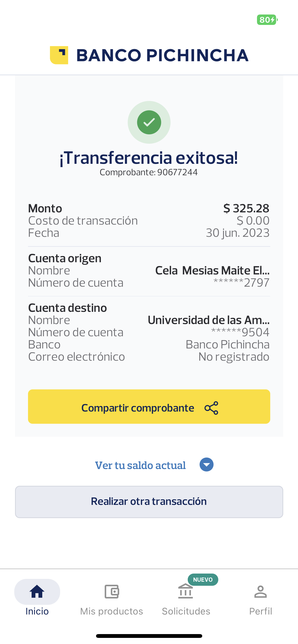Image resolution: width=298 pixels, height=644 pixels.
Task: Click the Ver tu saldo actual link
Action: tap(140, 465)
